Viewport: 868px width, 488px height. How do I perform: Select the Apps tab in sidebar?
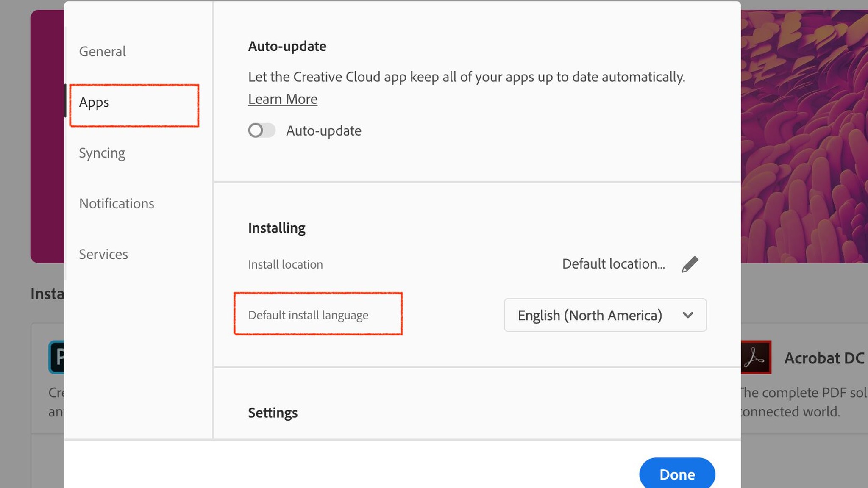tap(94, 103)
